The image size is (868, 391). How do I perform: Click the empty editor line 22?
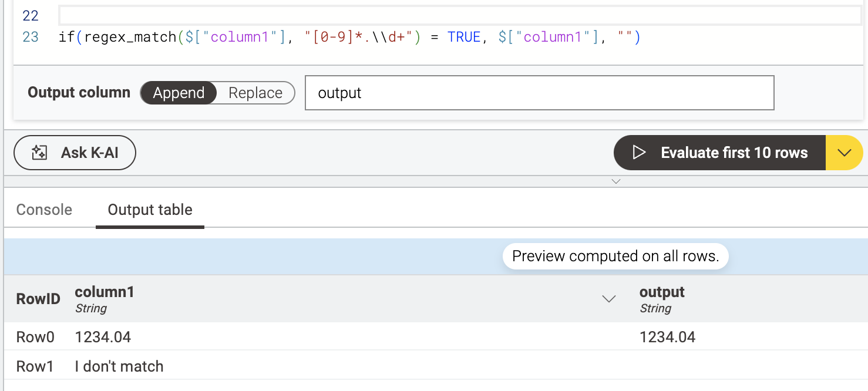pyautogui.click(x=460, y=16)
